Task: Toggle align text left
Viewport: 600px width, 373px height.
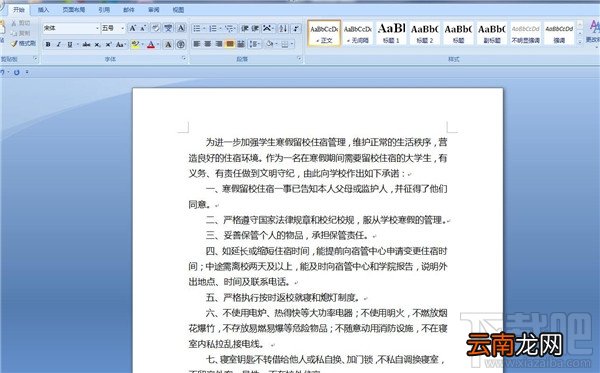Action: tap(197, 44)
